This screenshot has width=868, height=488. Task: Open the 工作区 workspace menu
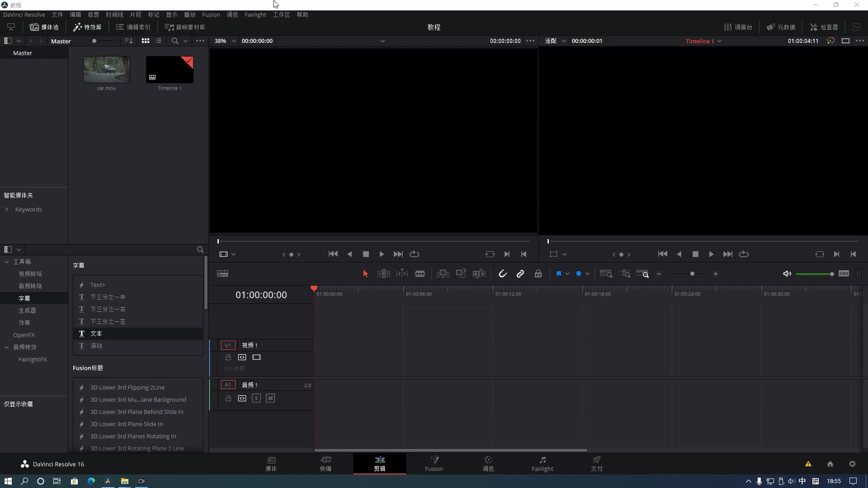(281, 14)
